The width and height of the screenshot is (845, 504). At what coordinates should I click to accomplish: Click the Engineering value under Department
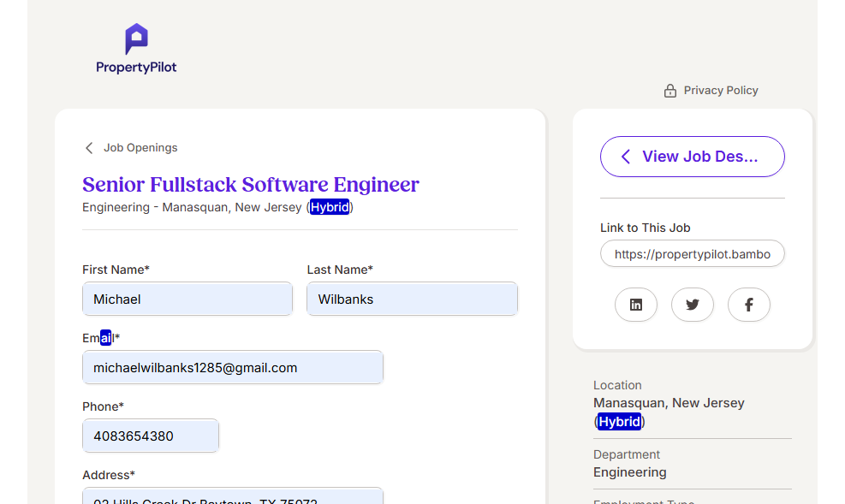[x=629, y=472]
